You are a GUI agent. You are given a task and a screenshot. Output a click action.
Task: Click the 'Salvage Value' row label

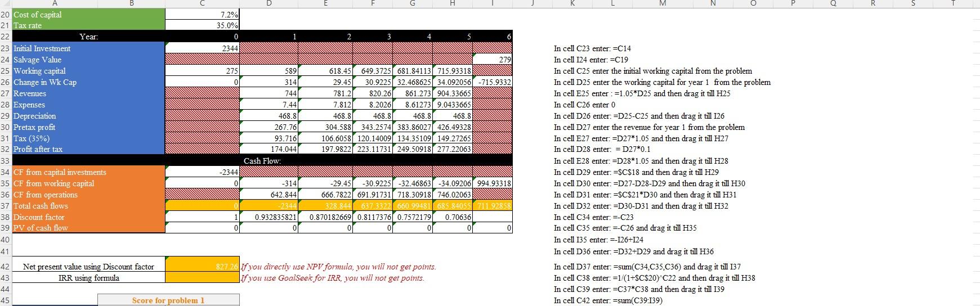click(x=37, y=60)
